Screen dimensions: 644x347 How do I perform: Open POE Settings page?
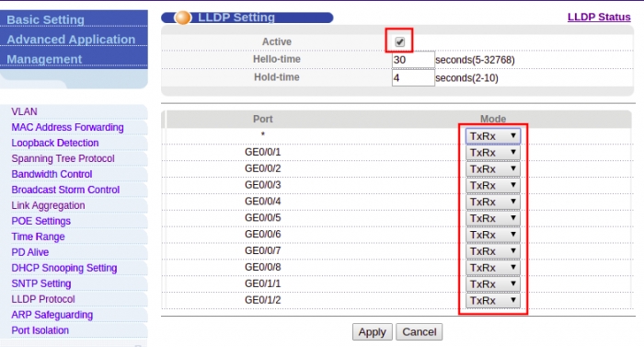point(41,221)
